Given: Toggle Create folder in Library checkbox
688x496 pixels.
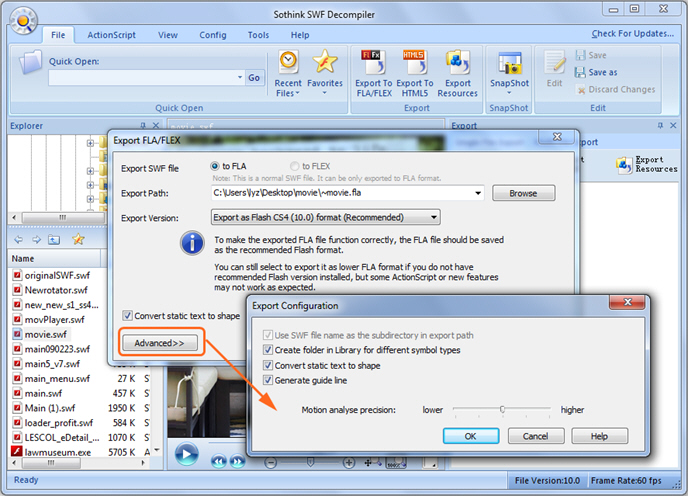Looking at the screenshot, I should click(x=268, y=350).
